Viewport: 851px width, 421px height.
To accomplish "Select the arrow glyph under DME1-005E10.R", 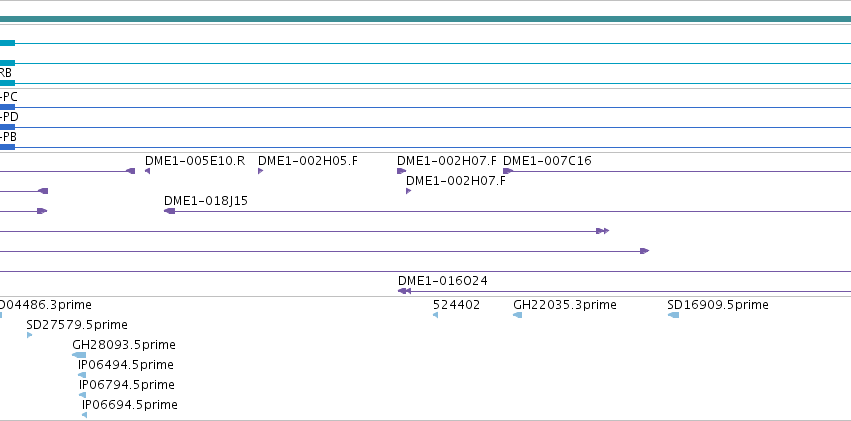I will [x=148, y=171].
